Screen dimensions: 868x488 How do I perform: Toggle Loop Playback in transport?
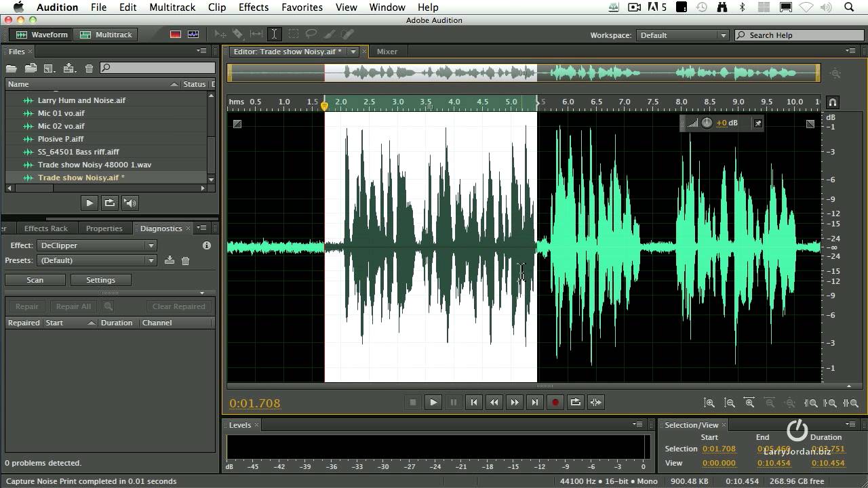[576, 402]
